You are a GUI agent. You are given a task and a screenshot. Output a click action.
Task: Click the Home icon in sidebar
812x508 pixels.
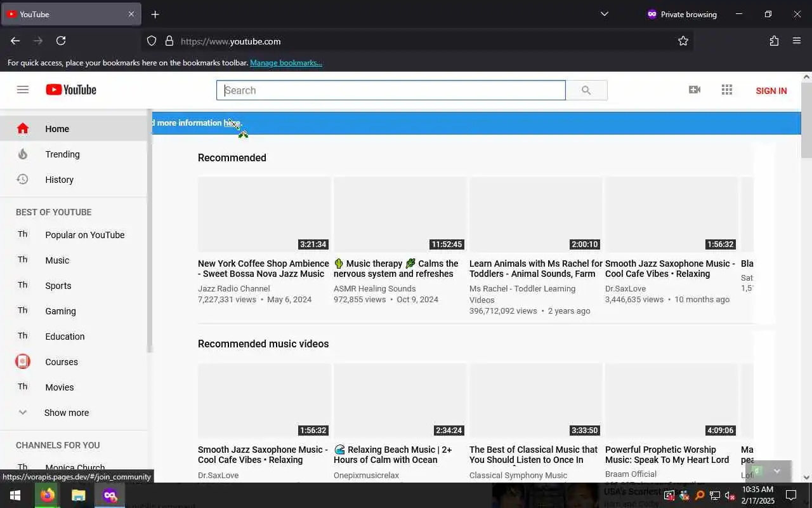[x=23, y=128]
